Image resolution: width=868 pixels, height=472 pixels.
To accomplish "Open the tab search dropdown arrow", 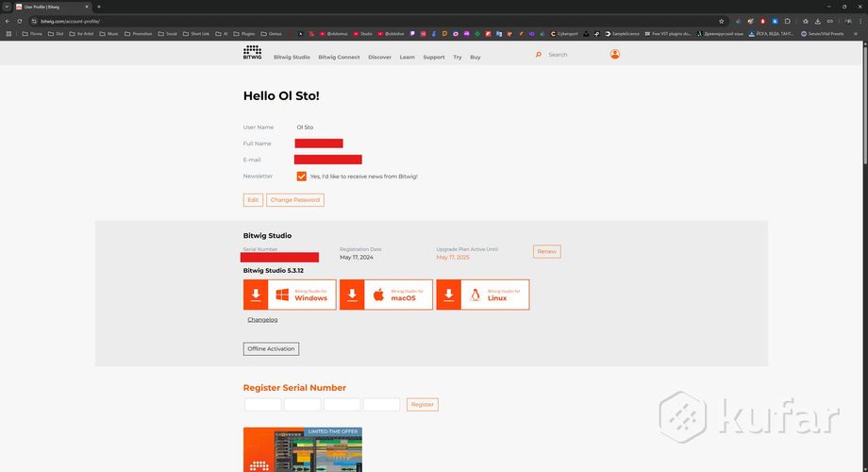I will (7, 7).
